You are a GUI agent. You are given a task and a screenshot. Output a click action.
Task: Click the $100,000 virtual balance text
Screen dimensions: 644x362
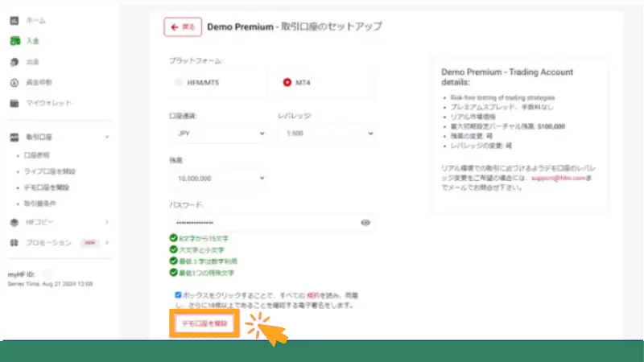551,126
